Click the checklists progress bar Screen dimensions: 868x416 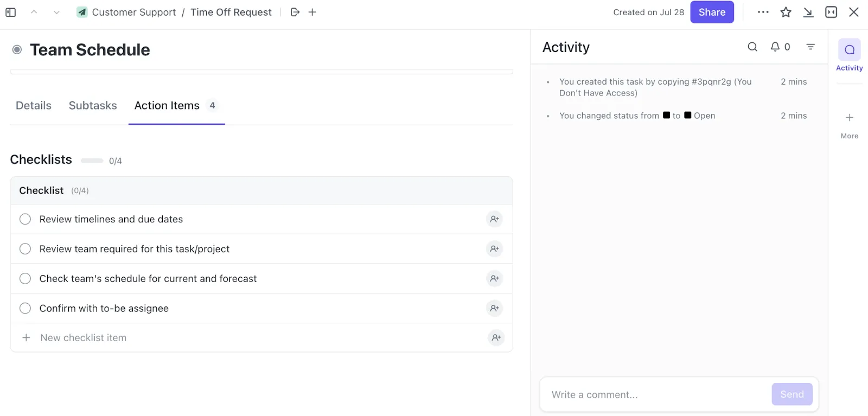click(x=92, y=161)
